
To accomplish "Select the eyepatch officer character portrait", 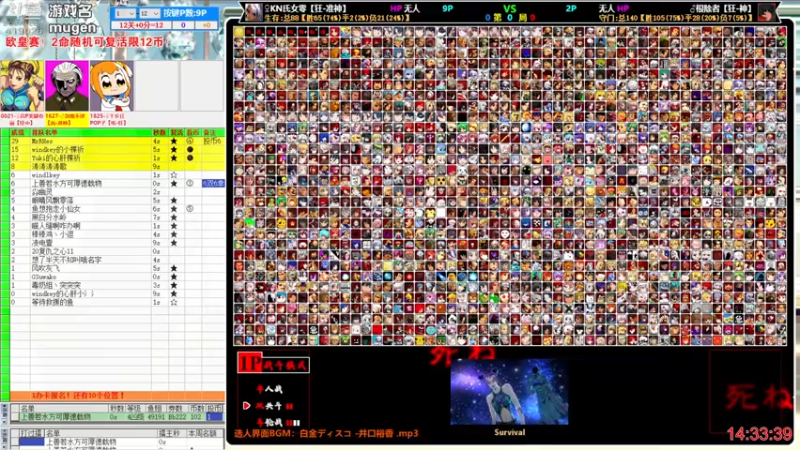I will pos(67,86).
